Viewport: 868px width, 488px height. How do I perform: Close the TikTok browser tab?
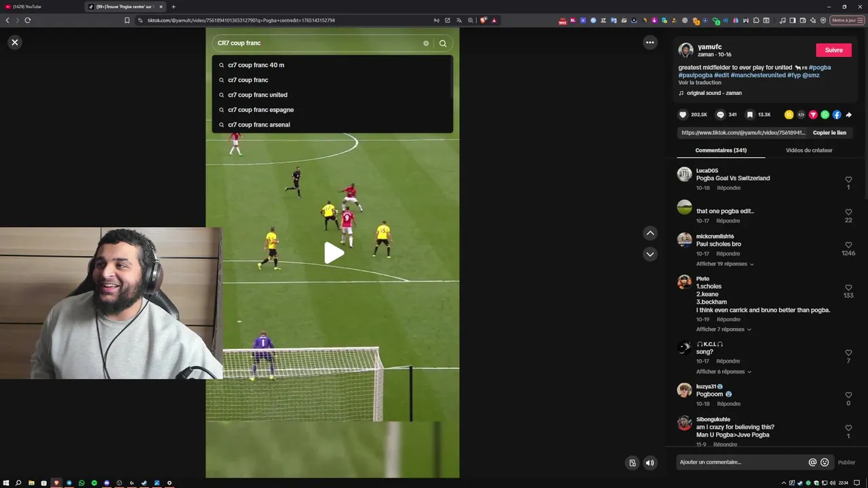coord(161,7)
